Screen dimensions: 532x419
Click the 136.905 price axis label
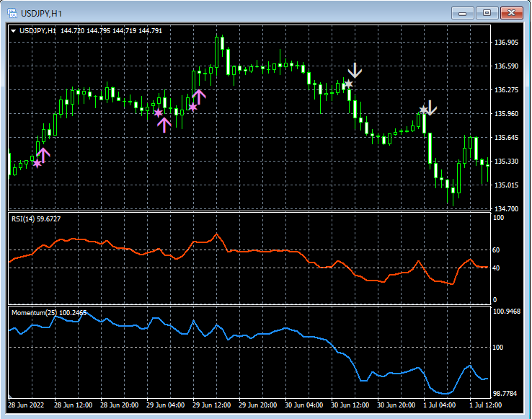tap(507, 43)
